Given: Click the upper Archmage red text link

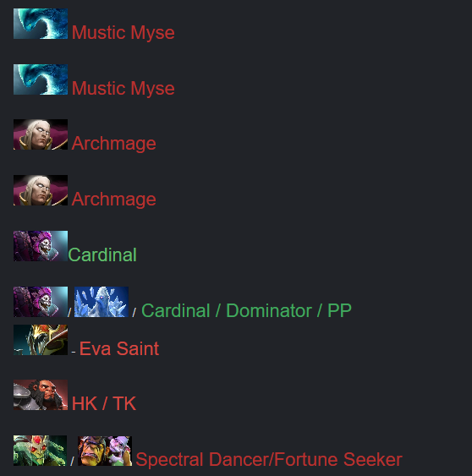Looking at the screenshot, I should pos(114,144).
